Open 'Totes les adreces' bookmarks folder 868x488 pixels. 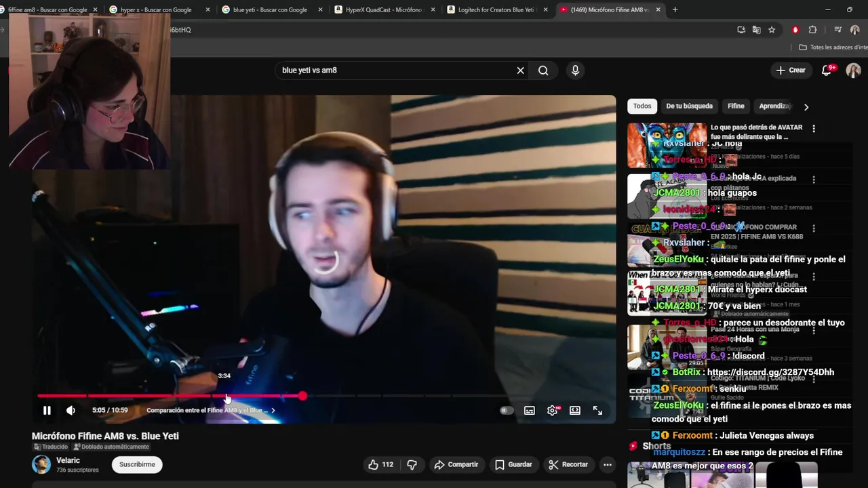pyautogui.click(x=833, y=47)
